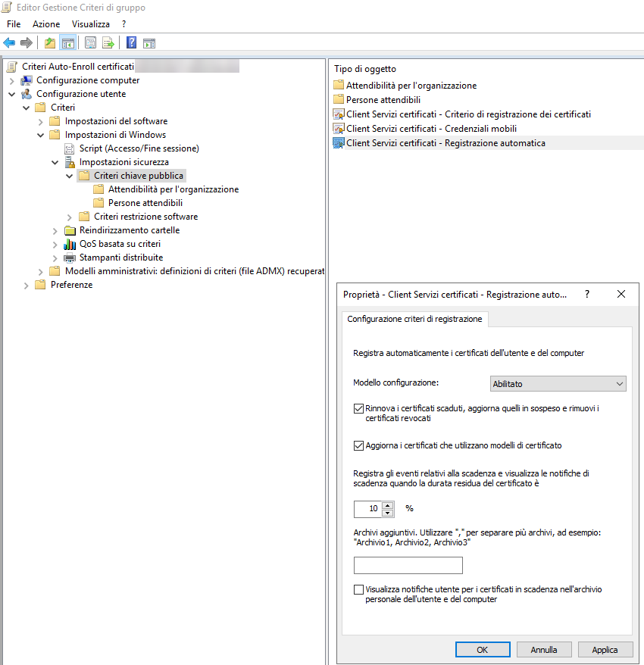This screenshot has width=644, height=665.
Task: Click icon of Credenziali mobili list item
Action: point(339,129)
